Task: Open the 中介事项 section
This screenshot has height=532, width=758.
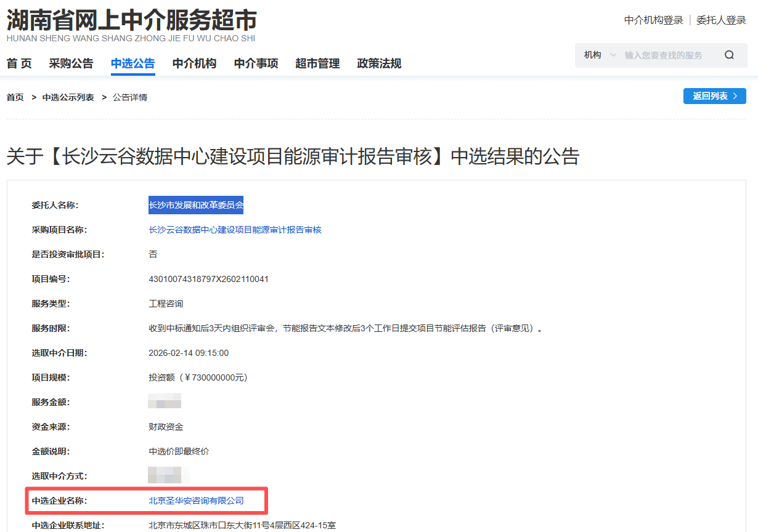Action: pos(256,63)
